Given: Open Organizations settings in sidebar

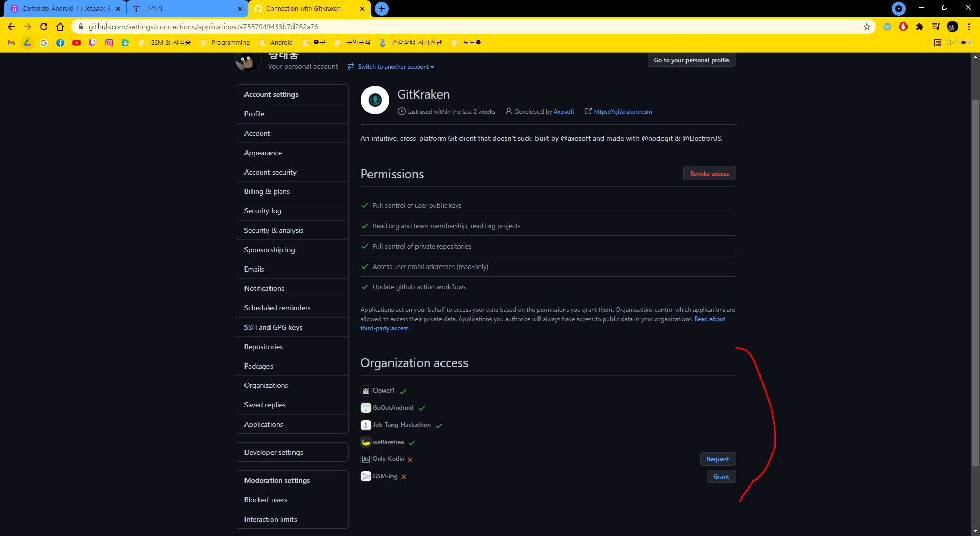Looking at the screenshot, I should pyautogui.click(x=292, y=385).
